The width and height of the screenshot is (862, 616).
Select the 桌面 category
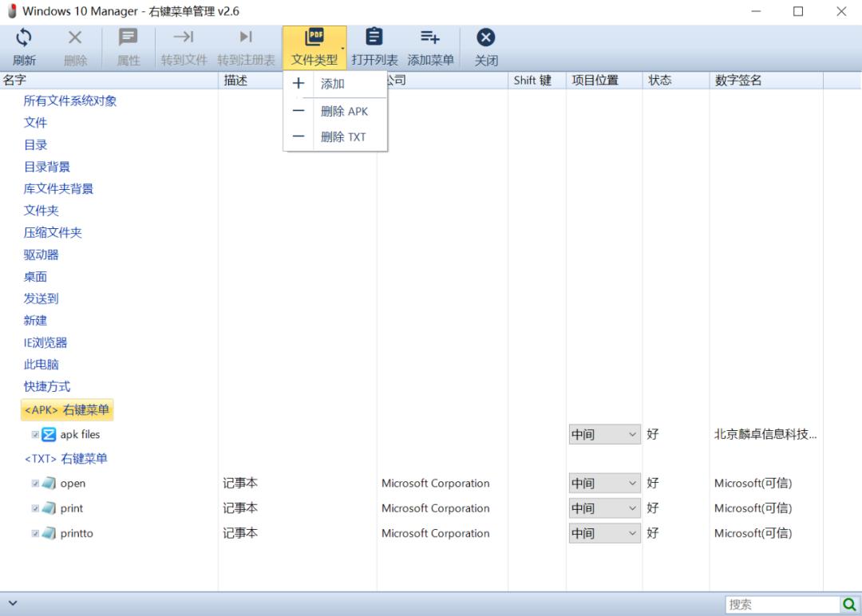tap(35, 277)
